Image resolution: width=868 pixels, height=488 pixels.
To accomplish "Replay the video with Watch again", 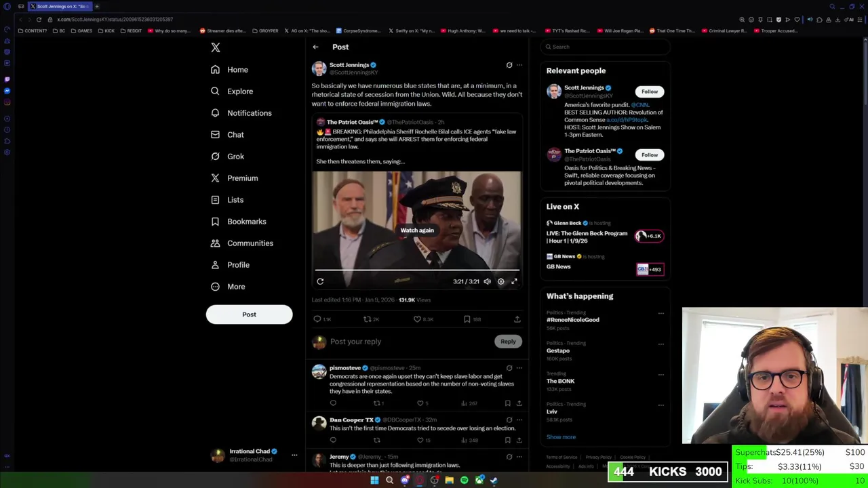I will [417, 230].
